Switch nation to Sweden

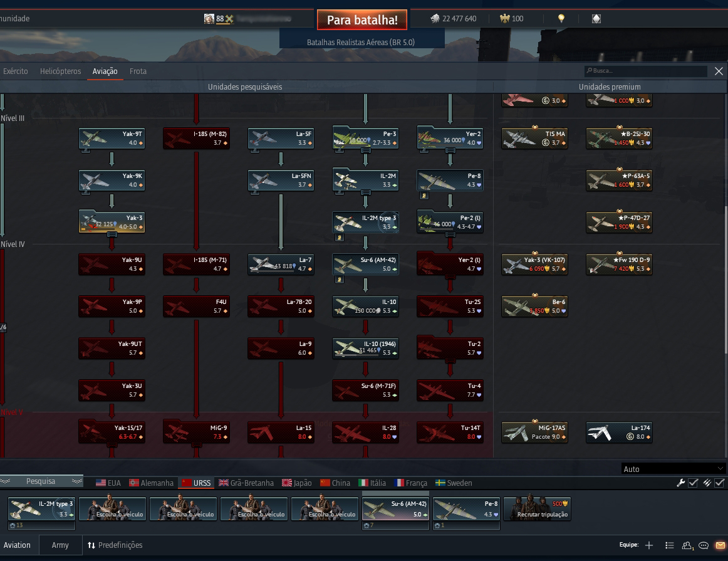[x=454, y=483]
